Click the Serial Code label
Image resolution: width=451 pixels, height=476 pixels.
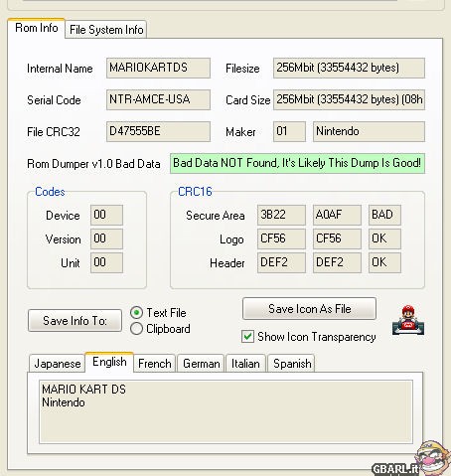(x=54, y=100)
